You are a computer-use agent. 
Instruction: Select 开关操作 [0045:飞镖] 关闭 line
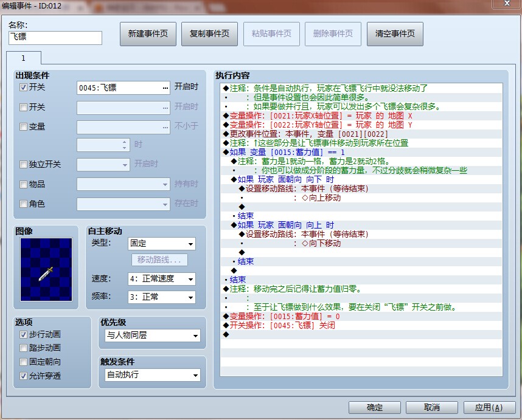(361, 325)
